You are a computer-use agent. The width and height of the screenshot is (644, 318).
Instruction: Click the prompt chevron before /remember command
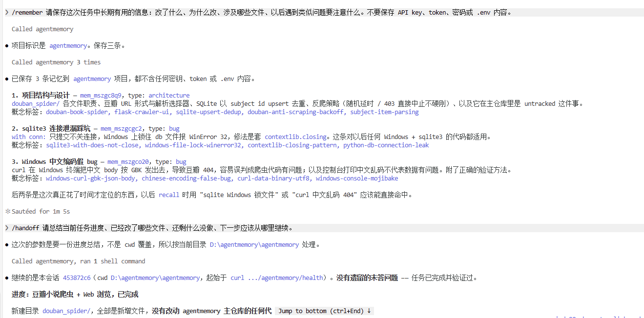click(7, 12)
